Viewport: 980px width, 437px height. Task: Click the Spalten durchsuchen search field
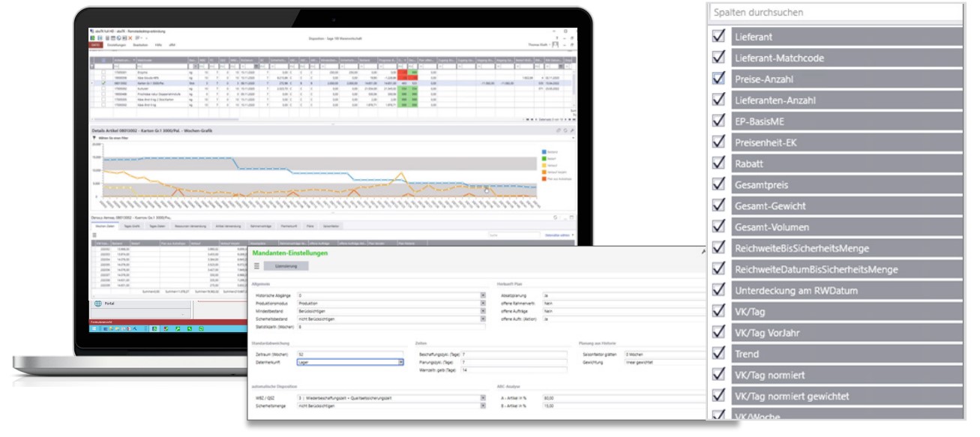tap(835, 13)
